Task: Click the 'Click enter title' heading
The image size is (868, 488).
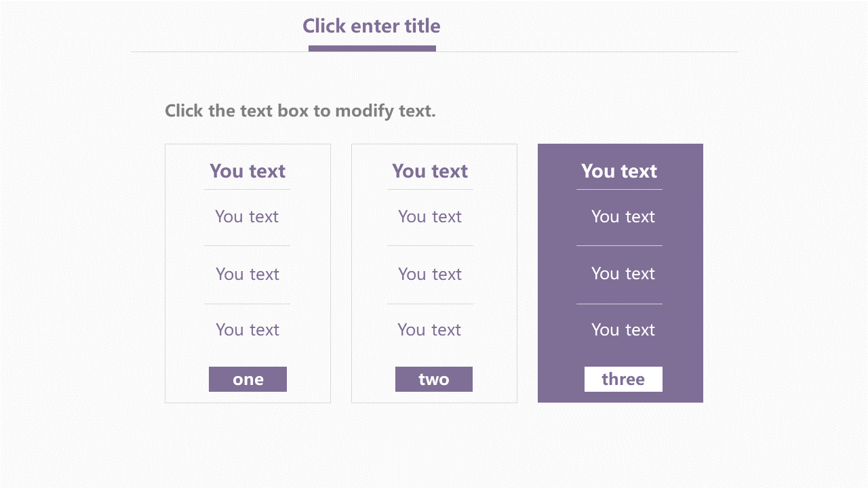Action: click(x=371, y=26)
